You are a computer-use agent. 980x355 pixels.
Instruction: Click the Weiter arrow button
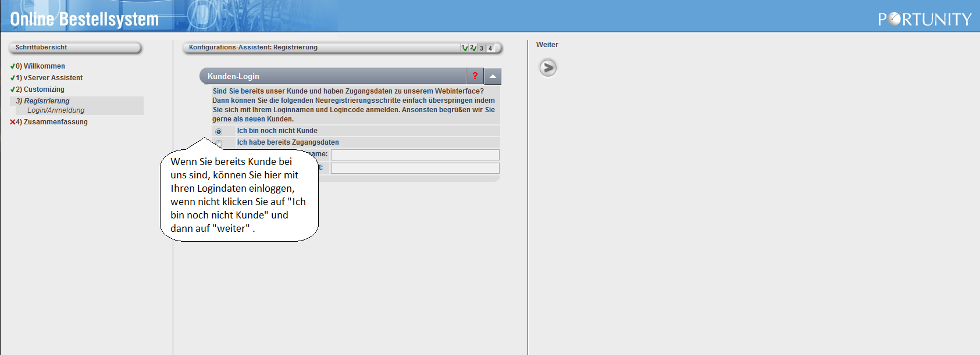pos(547,68)
